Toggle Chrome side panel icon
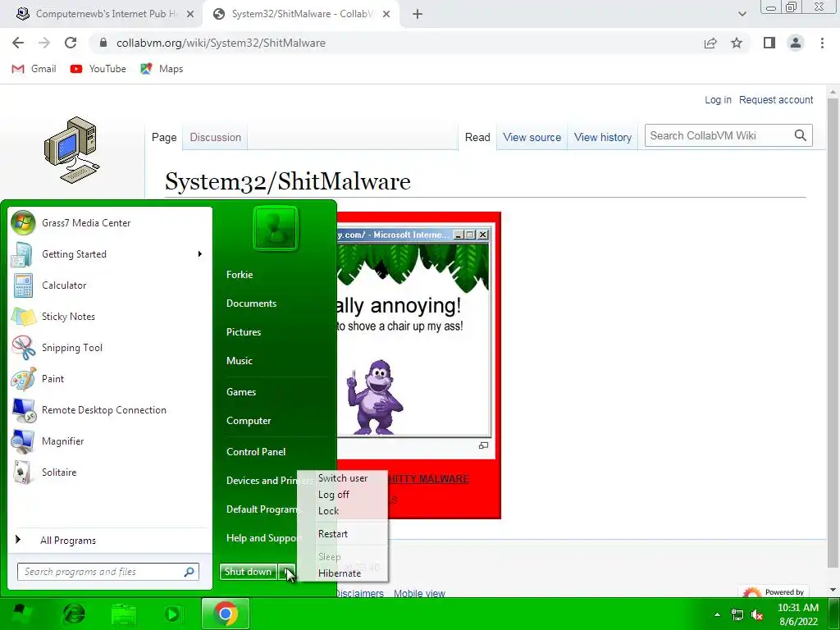The image size is (840, 630). tap(769, 43)
